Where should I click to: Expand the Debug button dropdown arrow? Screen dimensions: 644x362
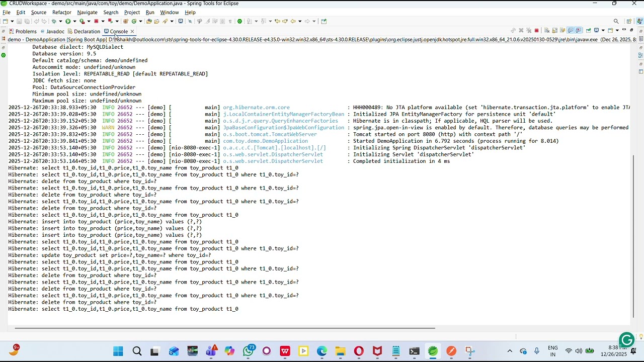(60, 21)
